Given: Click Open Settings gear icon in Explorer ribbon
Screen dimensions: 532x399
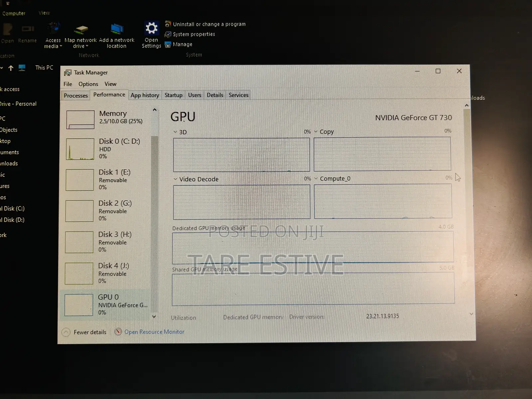Looking at the screenshot, I should (x=152, y=28).
